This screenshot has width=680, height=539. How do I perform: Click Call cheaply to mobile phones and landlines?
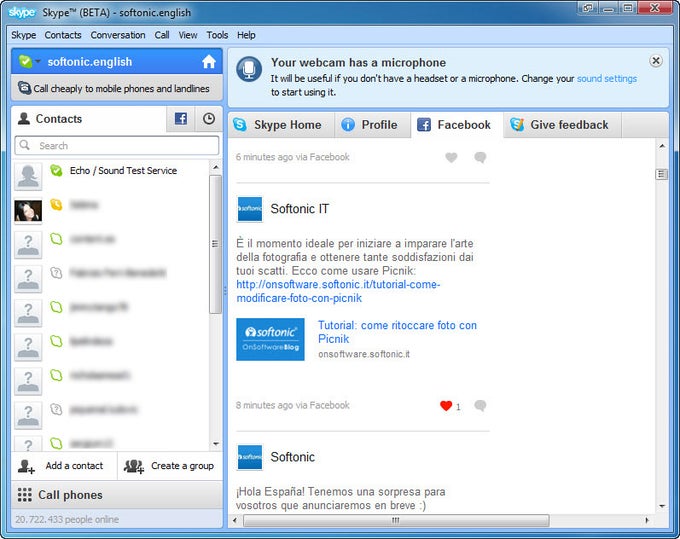117,88
